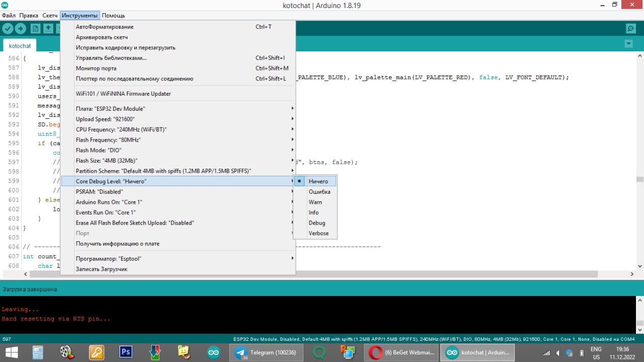
Task: Switch to Opera BeGet Webmail taskbar window
Action: [401, 351]
